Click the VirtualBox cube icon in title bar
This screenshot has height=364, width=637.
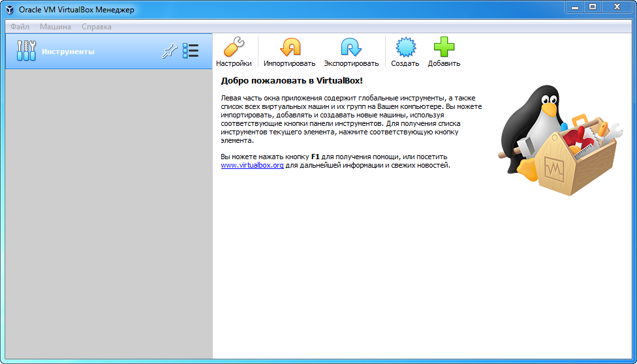click(x=9, y=9)
